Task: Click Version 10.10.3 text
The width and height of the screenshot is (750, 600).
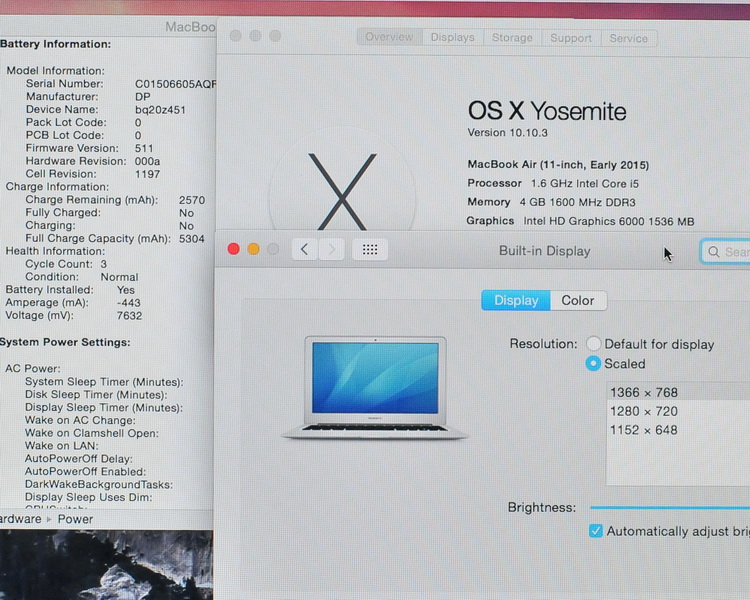Action: 507,133
